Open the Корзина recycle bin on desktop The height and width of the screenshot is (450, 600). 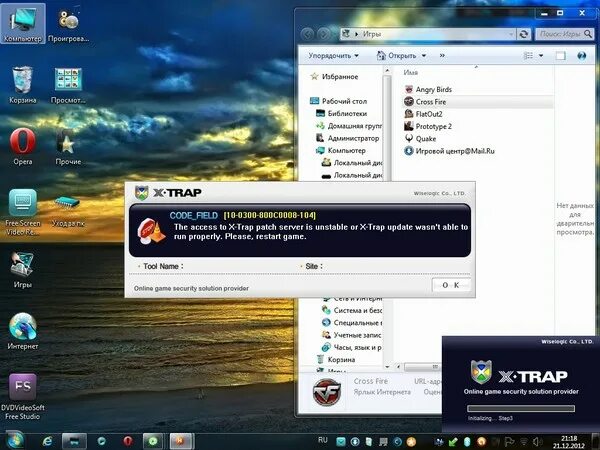[x=23, y=85]
